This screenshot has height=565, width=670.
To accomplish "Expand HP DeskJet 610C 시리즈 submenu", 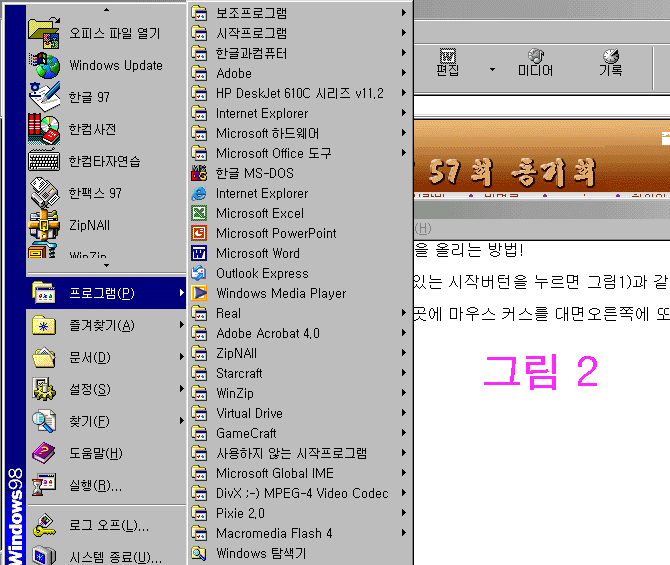I will pos(301,93).
